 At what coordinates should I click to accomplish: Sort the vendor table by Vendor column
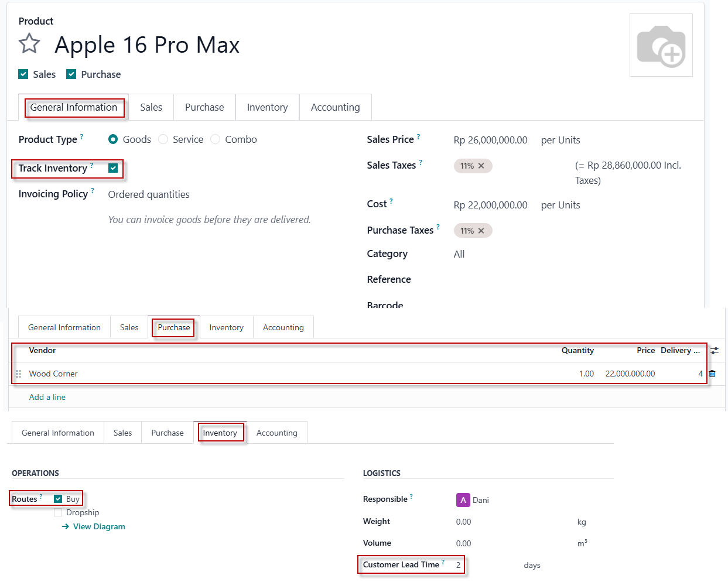43,350
